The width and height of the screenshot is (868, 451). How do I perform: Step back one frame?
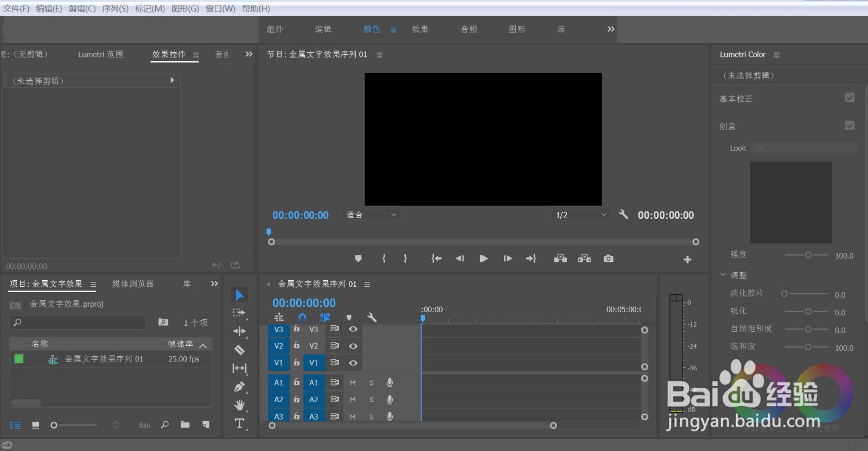460,259
